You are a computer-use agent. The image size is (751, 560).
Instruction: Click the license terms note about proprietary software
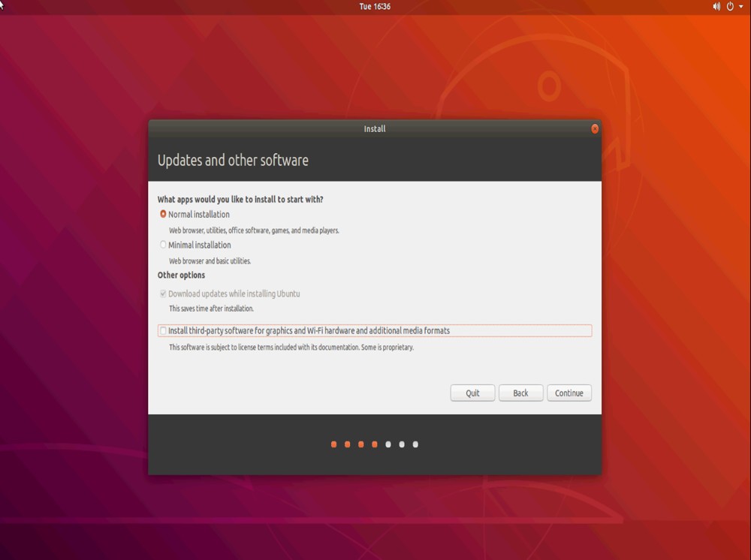(291, 347)
